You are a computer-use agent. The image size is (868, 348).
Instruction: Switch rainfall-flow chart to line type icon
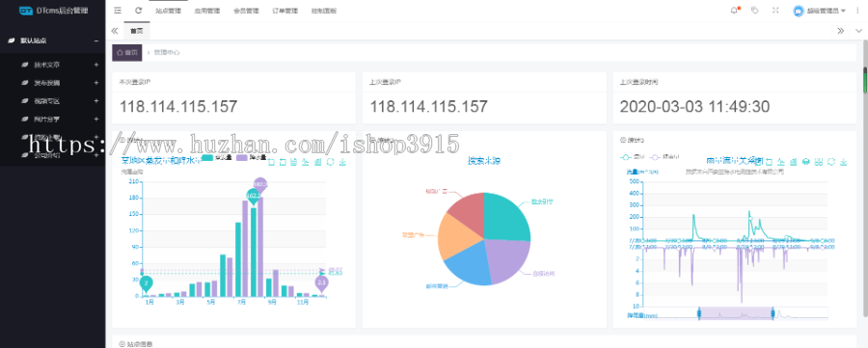pos(781,162)
